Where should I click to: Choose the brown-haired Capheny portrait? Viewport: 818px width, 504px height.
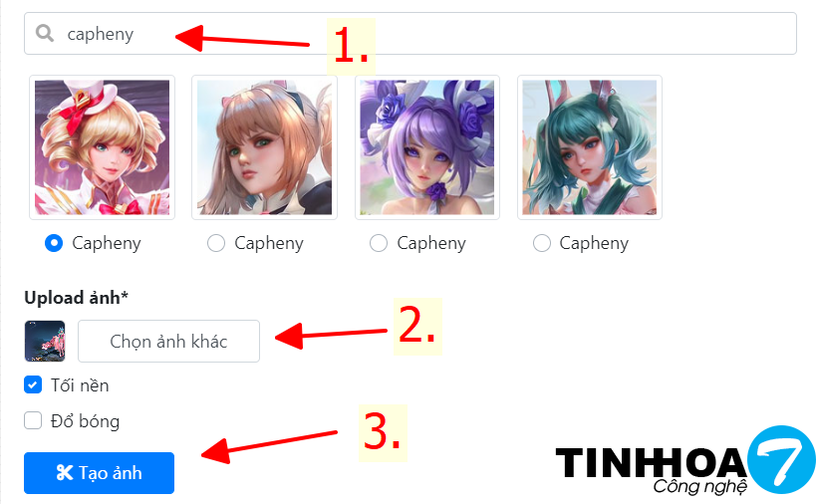click(264, 147)
